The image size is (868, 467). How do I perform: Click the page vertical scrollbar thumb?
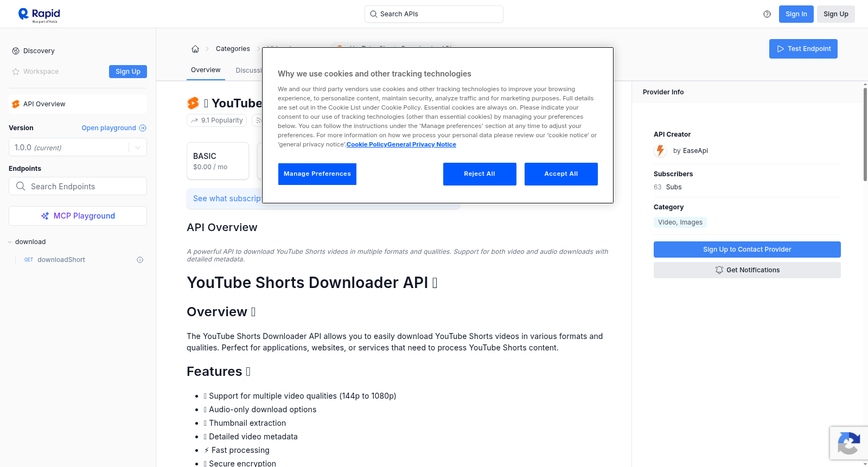(865, 134)
